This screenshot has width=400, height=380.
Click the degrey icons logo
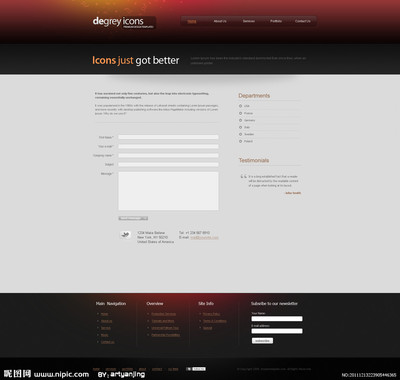point(124,22)
